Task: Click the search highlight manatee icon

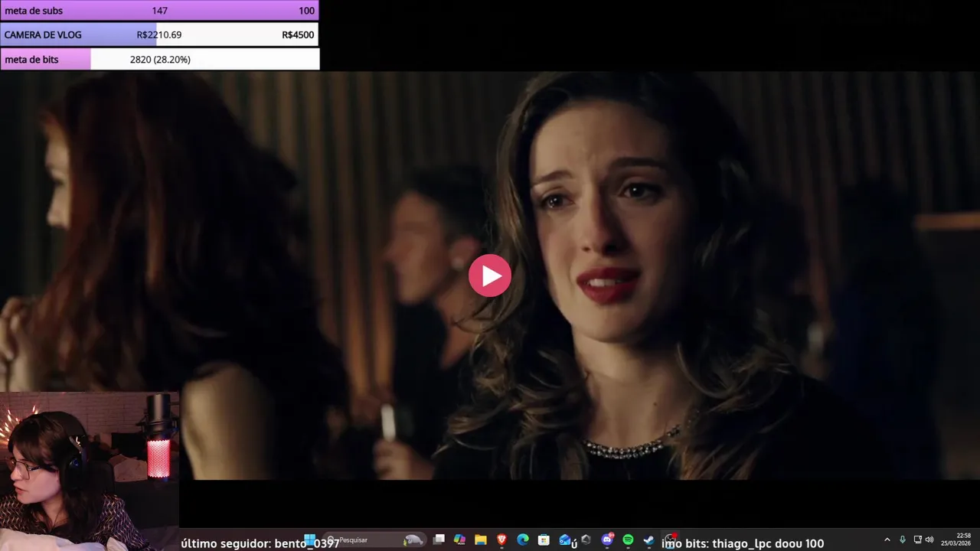Action: [413, 540]
